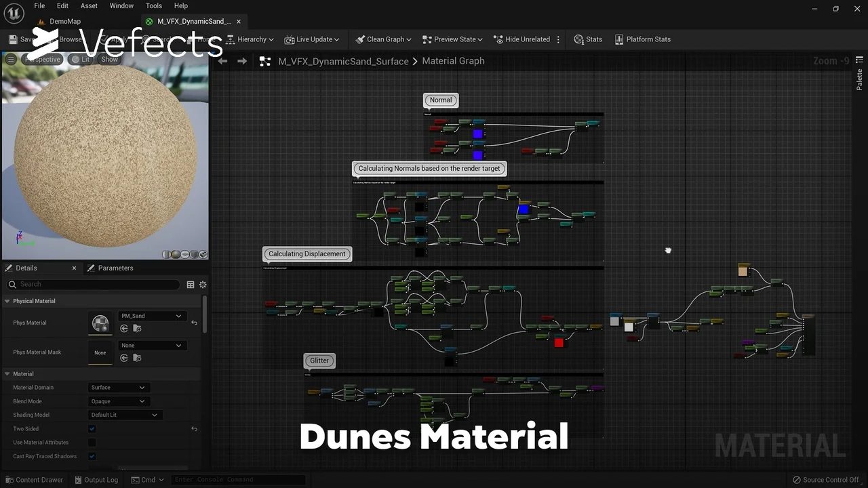This screenshot has height=488, width=868.
Task: Toggle Hide Unrelated nodes
Action: (x=521, y=39)
